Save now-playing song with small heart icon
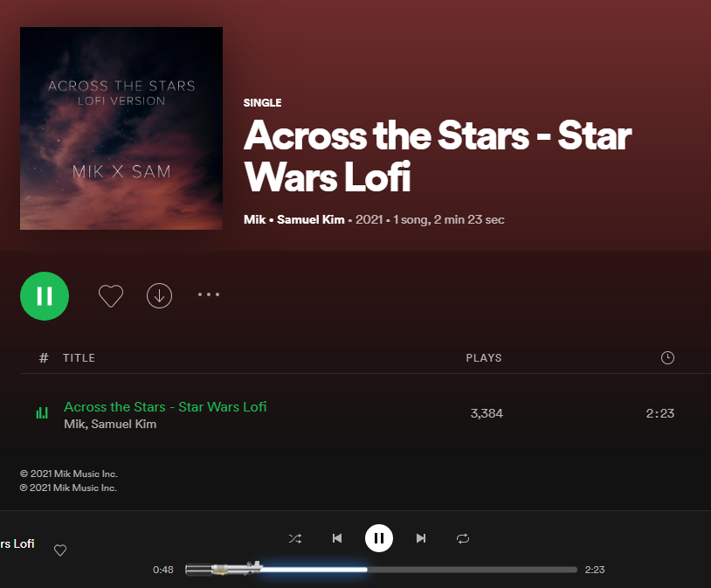Viewport: 711px width, 588px height. click(x=60, y=550)
